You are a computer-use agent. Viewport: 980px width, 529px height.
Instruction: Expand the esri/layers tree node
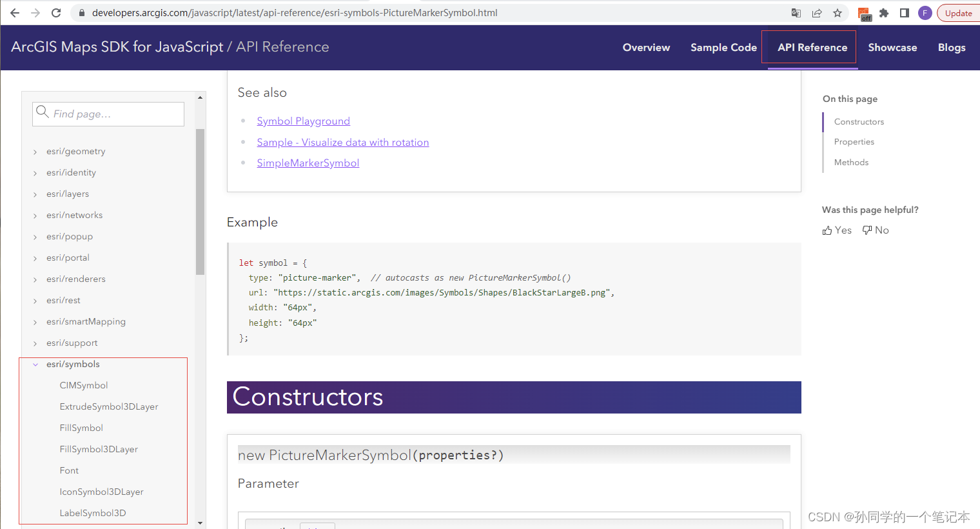click(x=35, y=195)
